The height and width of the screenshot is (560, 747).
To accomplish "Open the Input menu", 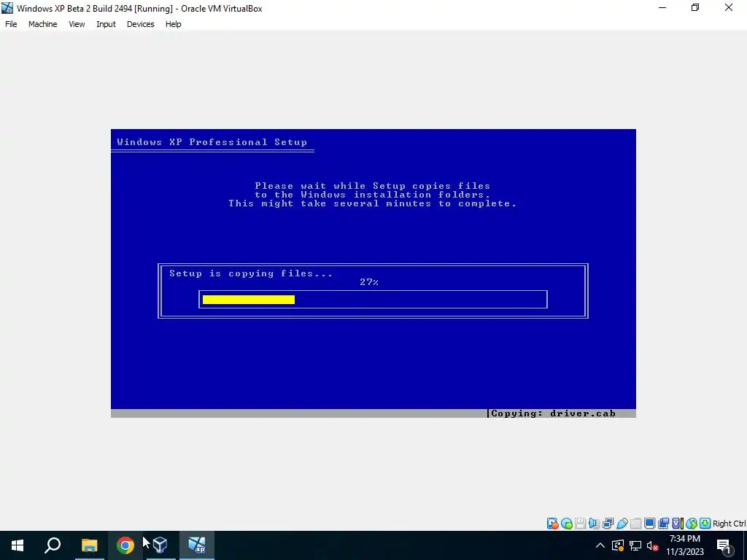I will tap(106, 24).
